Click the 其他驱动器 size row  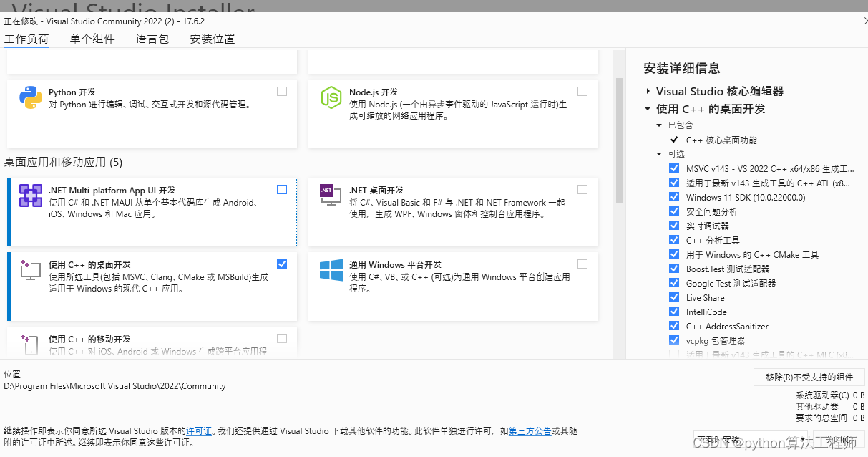830,406
